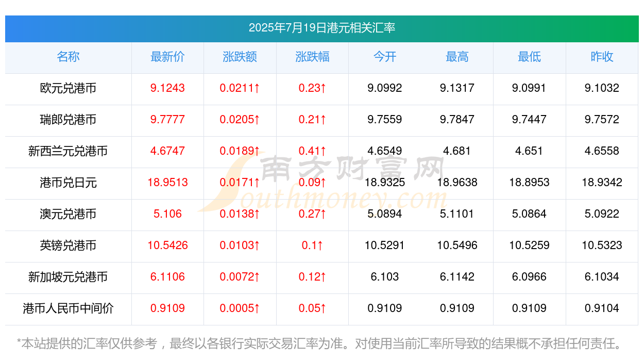Click latest price 5.106

click(x=167, y=214)
